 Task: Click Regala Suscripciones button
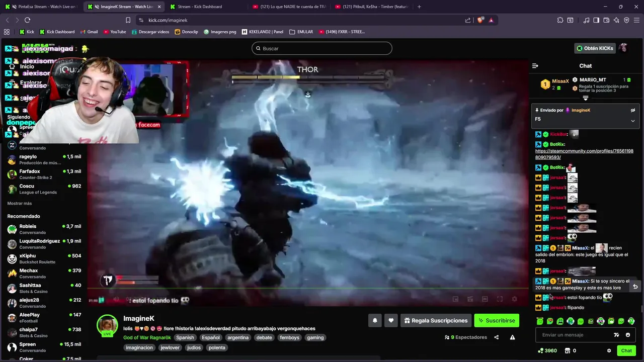coord(436,320)
